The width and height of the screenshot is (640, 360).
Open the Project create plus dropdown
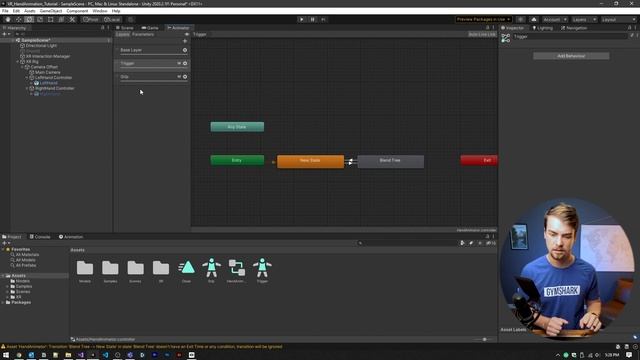(x=6, y=243)
